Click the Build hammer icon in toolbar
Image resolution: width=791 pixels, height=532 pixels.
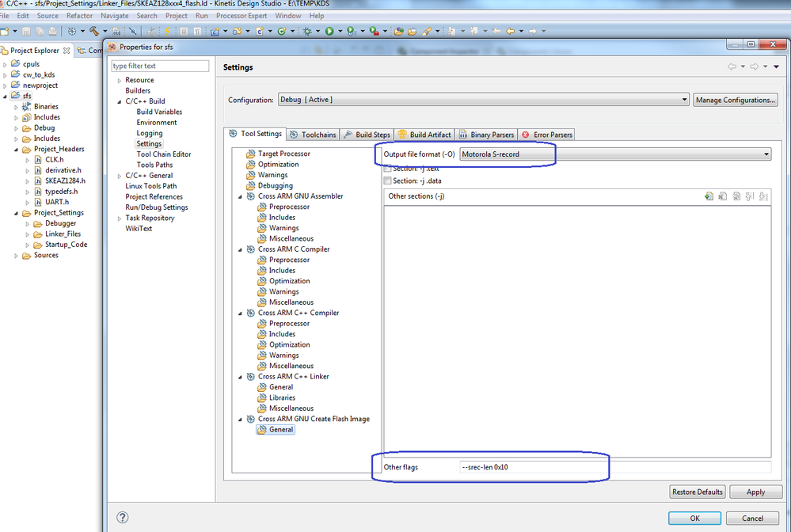pyautogui.click(x=94, y=31)
